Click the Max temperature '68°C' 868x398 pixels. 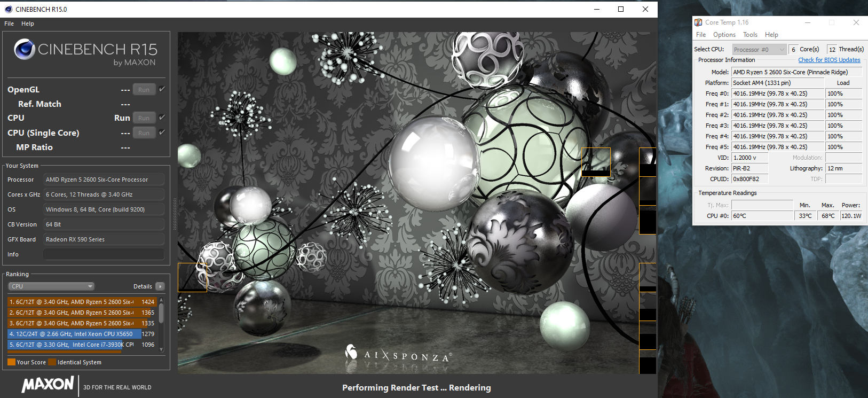tap(828, 216)
